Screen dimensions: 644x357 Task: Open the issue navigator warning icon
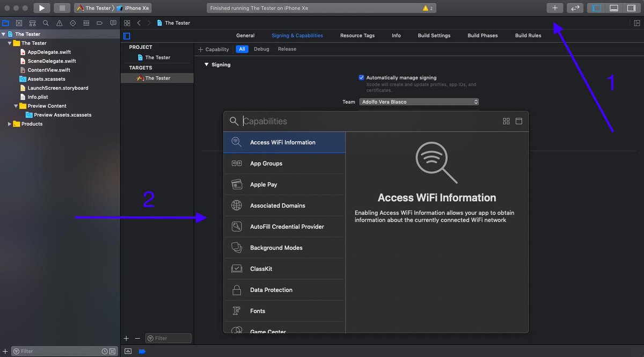tap(60, 23)
